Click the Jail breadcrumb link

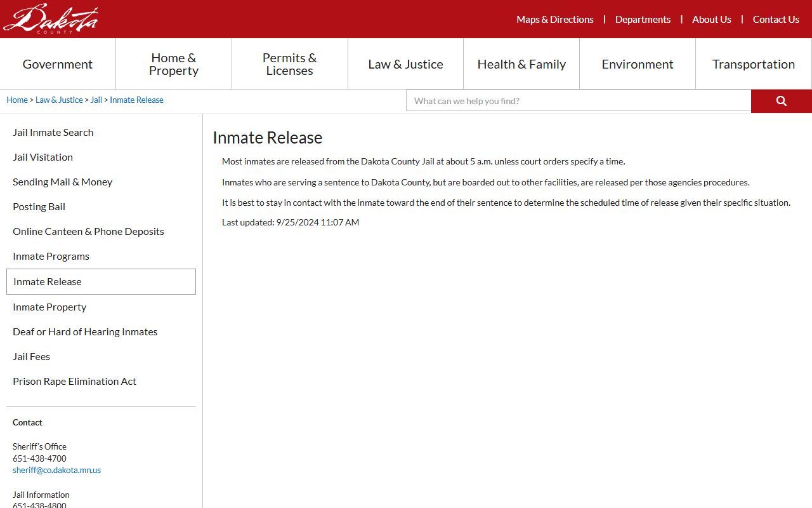click(x=96, y=100)
